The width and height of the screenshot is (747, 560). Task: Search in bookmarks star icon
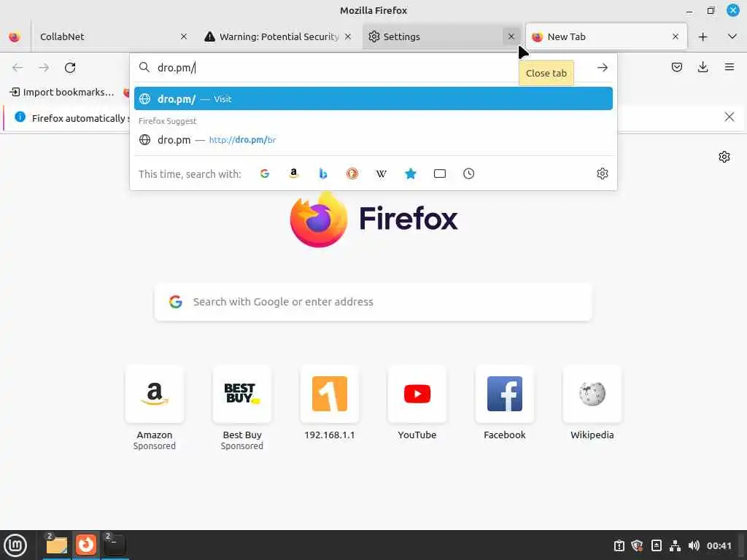[410, 174]
